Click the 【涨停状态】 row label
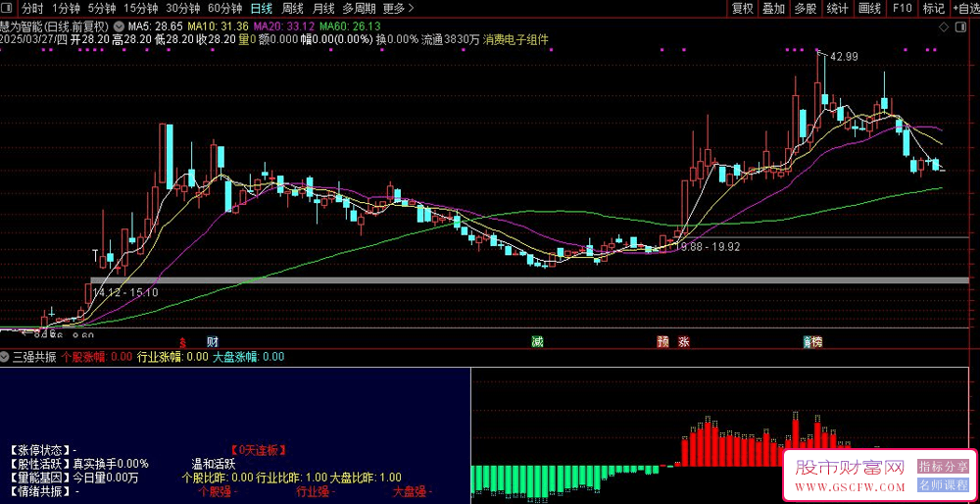Image resolution: width=980 pixels, height=504 pixels. pyautogui.click(x=39, y=450)
